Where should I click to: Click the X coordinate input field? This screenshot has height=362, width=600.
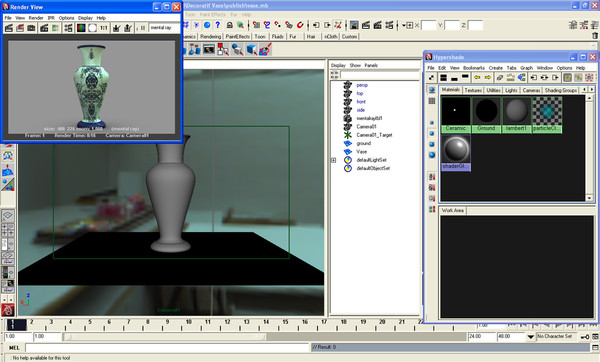(429, 26)
